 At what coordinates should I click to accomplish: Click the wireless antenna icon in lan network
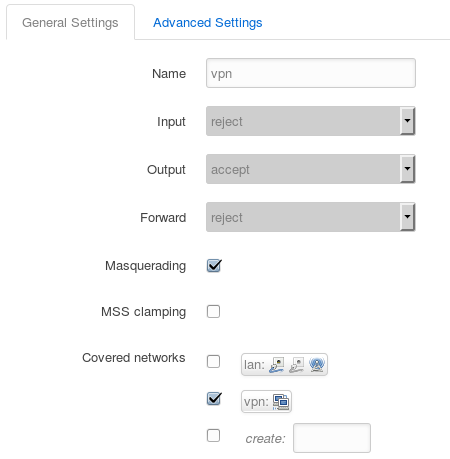(317, 365)
